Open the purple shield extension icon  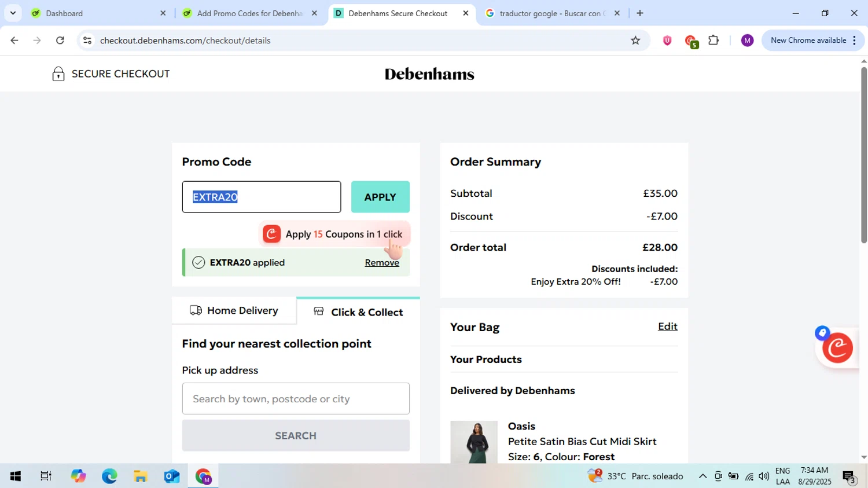click(x=667, y=41)
